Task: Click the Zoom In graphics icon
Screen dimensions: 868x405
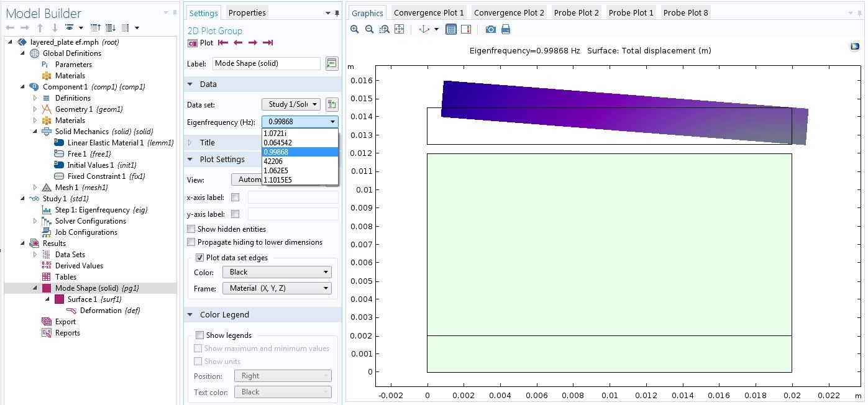Action: tap(354, 29)
